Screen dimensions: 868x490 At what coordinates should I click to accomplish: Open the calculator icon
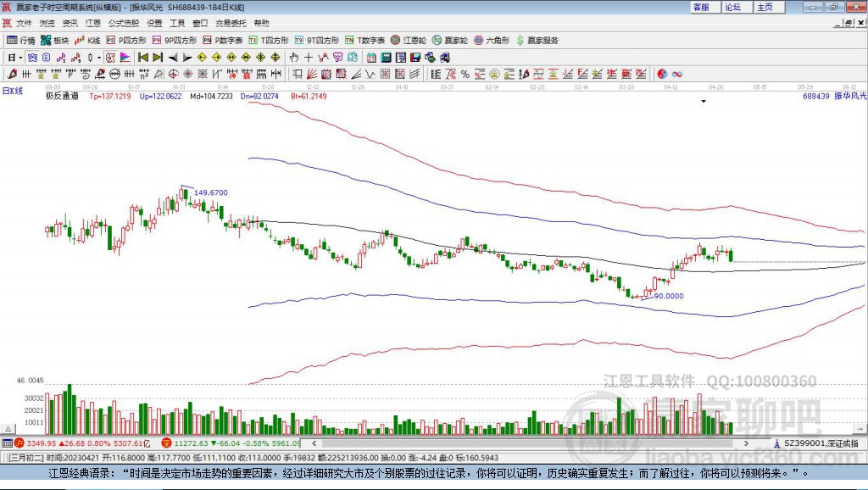tap(387, 58)
